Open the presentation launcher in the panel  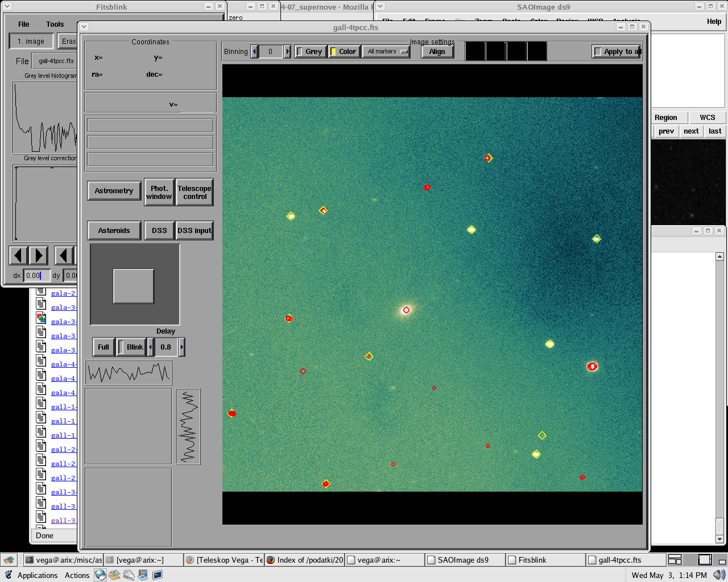pos(143,575)
